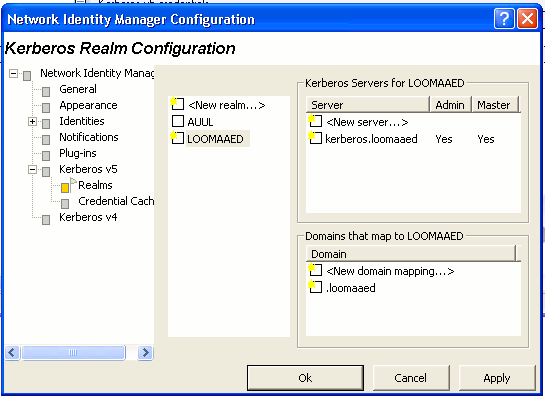Select Appearance in the configuration tree

[x=88, y=105]
